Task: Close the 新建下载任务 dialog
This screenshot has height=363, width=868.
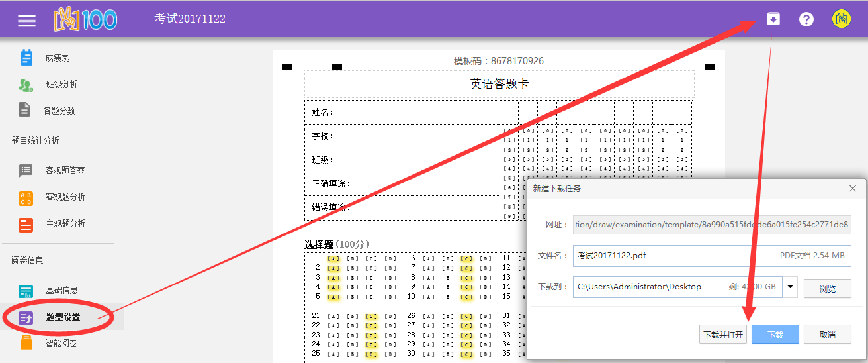Action: (853, 189)
